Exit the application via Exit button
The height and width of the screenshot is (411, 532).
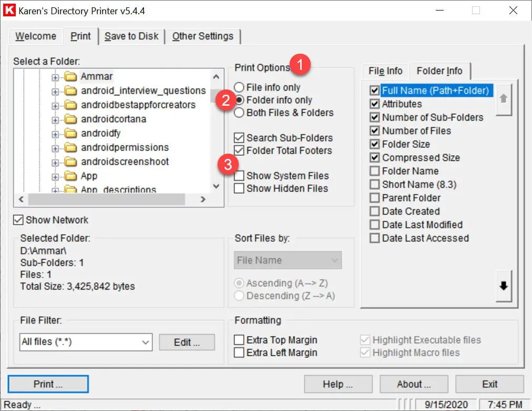pos(489,384)
